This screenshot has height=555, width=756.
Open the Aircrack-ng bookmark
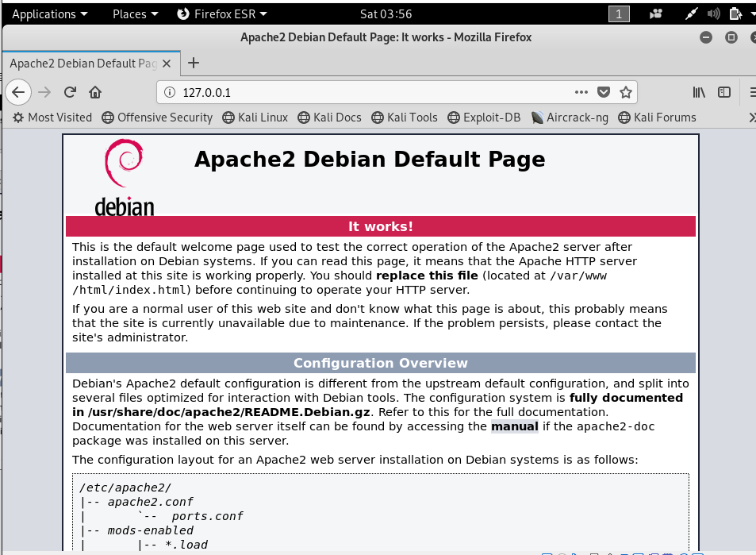click(570, 118)
